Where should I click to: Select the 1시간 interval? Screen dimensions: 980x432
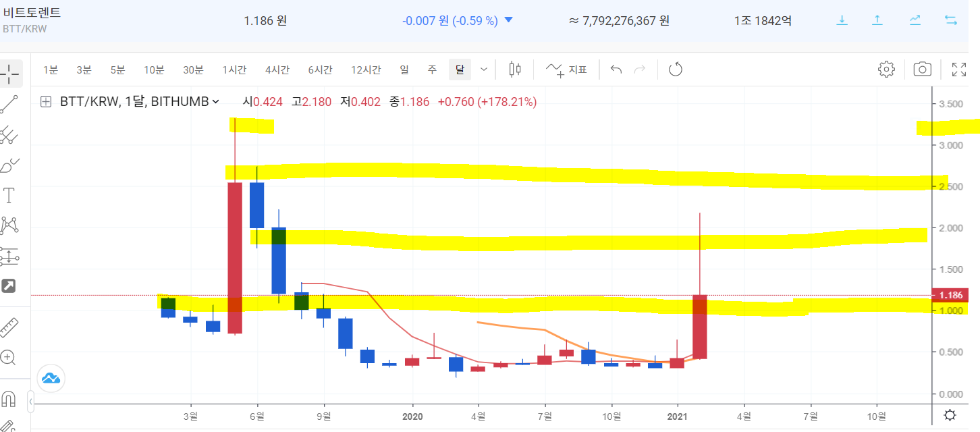tap(234, 69)
